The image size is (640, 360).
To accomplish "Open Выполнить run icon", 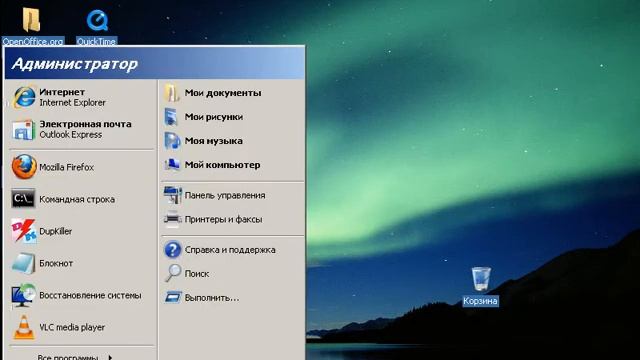I will coord(173,297).
